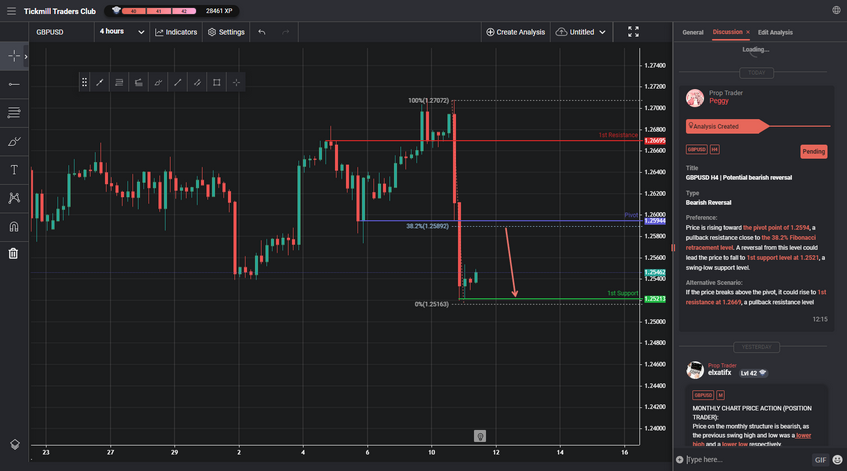Select the horizontal line tool in left sidebar
Screen dimensions: 847x471
14,84
